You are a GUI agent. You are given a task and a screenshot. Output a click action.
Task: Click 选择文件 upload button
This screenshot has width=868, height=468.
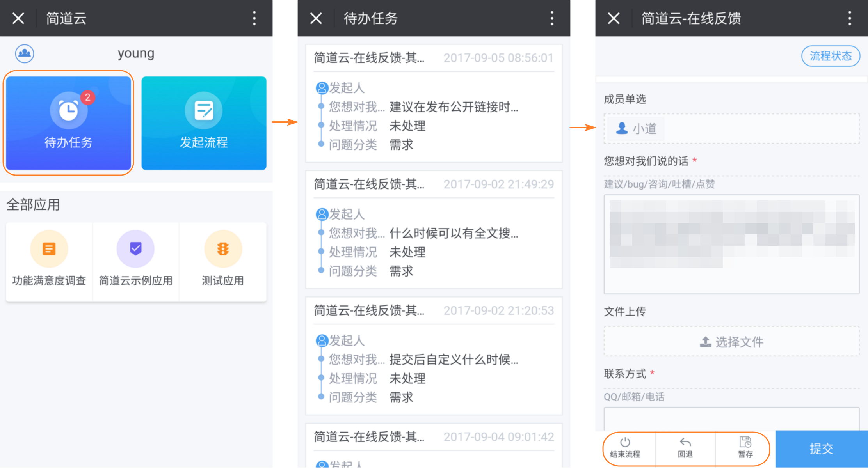pos(731,342)
